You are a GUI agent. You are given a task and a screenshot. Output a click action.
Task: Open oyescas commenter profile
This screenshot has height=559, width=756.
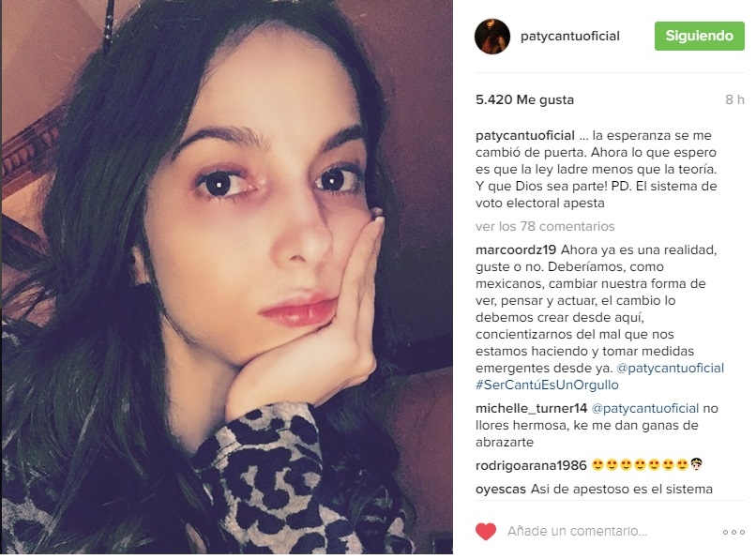click(501, 489)
